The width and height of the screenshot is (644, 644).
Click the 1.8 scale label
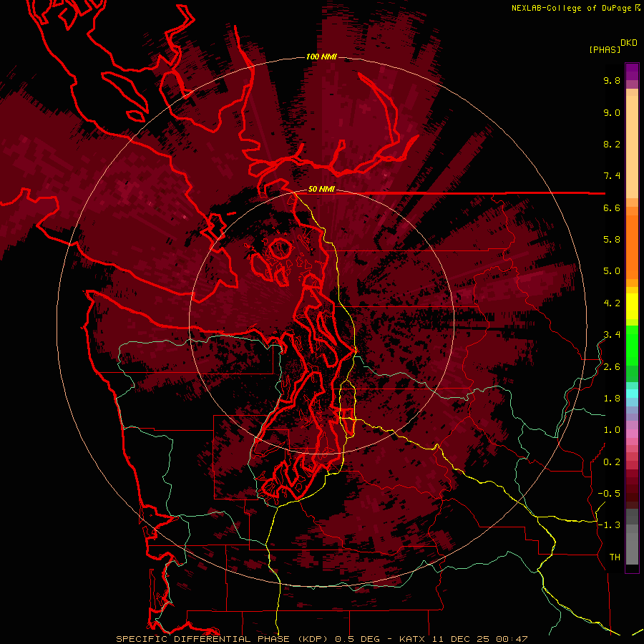click(612, 399)
